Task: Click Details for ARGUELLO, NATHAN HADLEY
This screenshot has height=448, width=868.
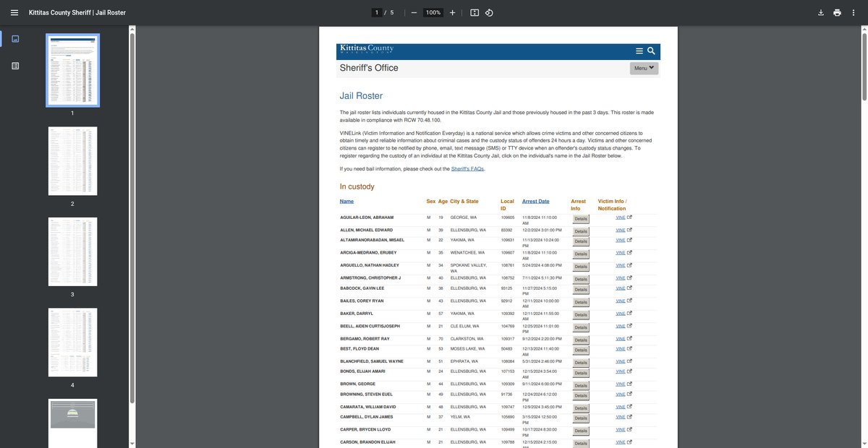Action: click(x=581, y=267)
